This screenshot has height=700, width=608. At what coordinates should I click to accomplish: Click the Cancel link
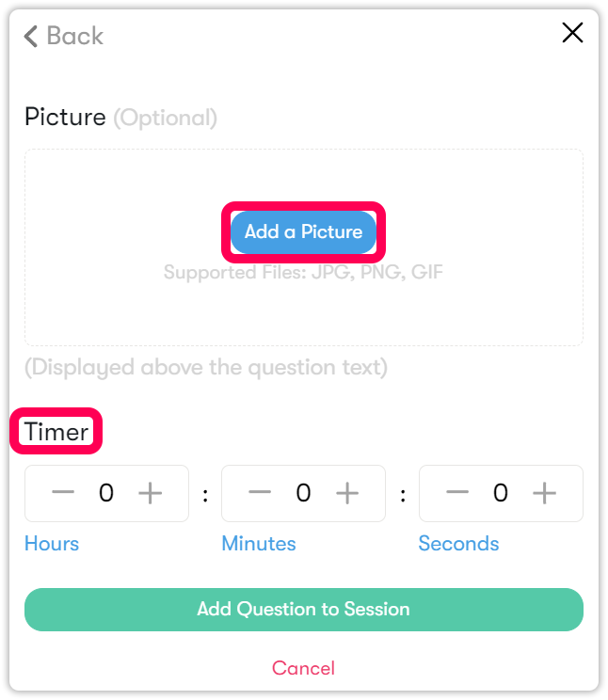point(303,668)
